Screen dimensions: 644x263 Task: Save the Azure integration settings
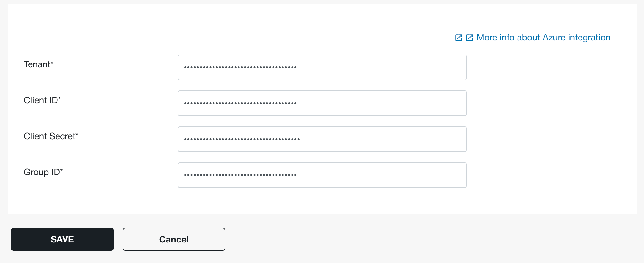coord(62,239)
